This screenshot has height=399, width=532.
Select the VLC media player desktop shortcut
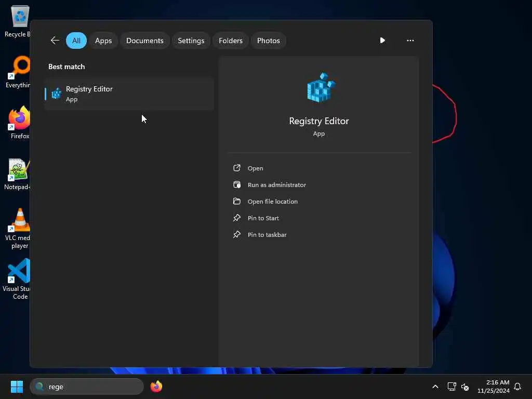click(x=18, y=229)
